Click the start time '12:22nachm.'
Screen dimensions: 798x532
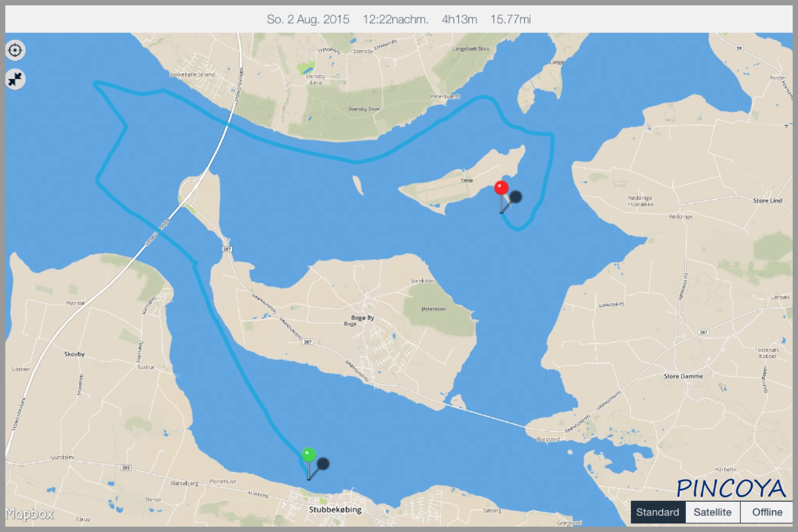(395, 20)
